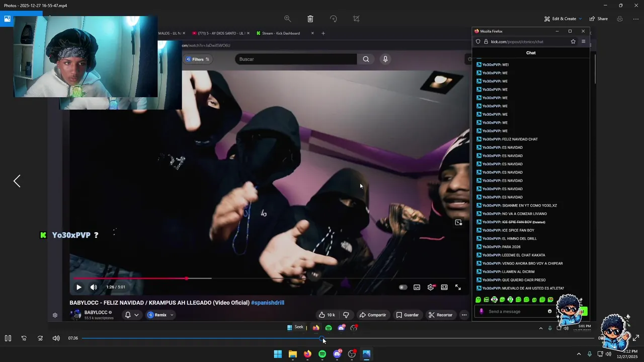
Task: Click the picture-in-picture icon over the video
Action: pyautogui.click(x=458, y=222)
